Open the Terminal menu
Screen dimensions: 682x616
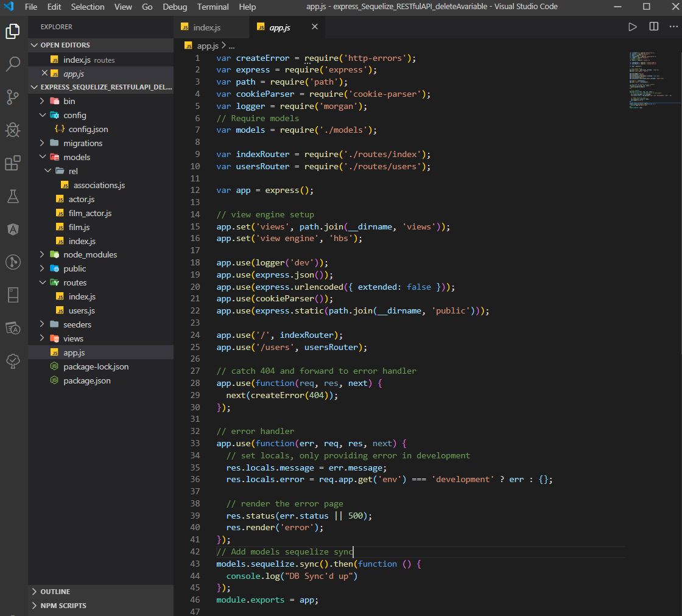coord(213,7)
